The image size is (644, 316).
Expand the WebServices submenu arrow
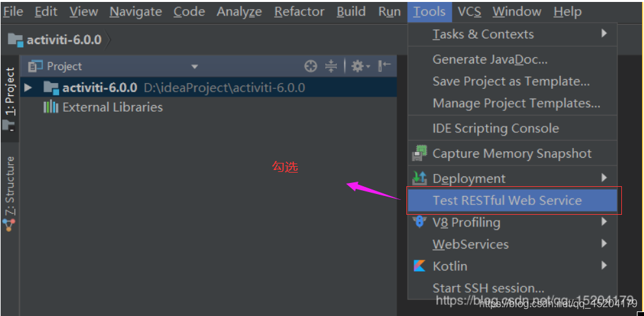[x=604, y=244]
